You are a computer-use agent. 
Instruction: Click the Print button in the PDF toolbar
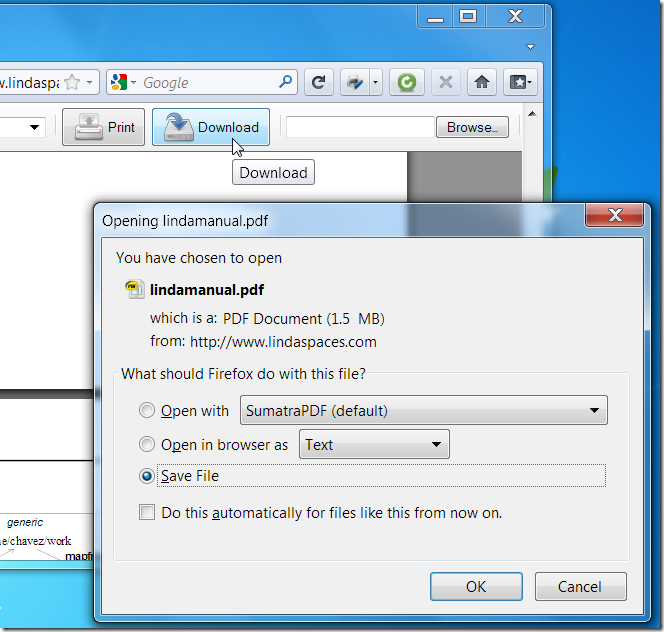click(x=103, y=127)
